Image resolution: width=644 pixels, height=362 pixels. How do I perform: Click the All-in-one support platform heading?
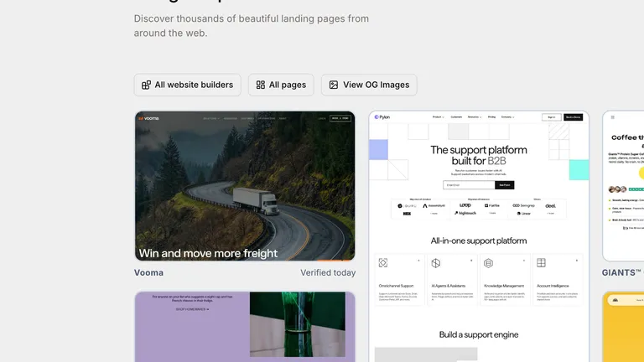479,241
